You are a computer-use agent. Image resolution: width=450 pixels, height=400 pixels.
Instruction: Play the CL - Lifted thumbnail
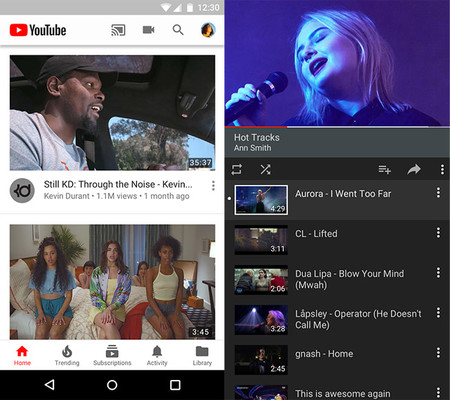(261, 240)
